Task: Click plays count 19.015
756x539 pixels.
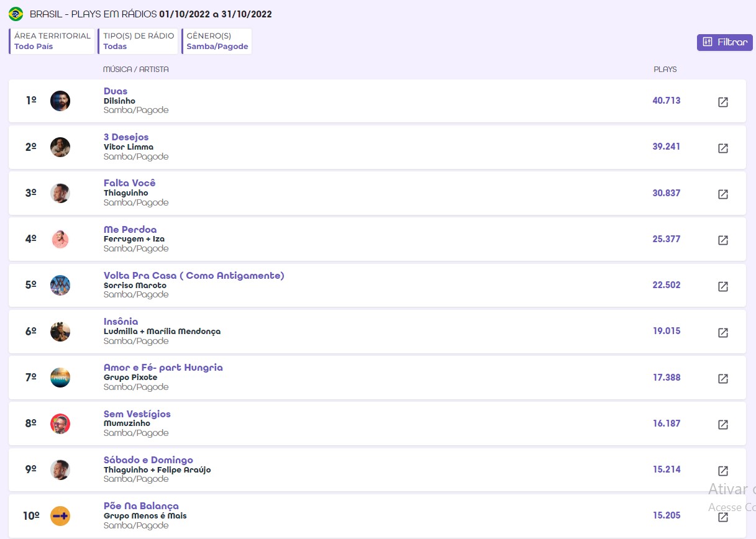Action: click(x=667, y=331)
